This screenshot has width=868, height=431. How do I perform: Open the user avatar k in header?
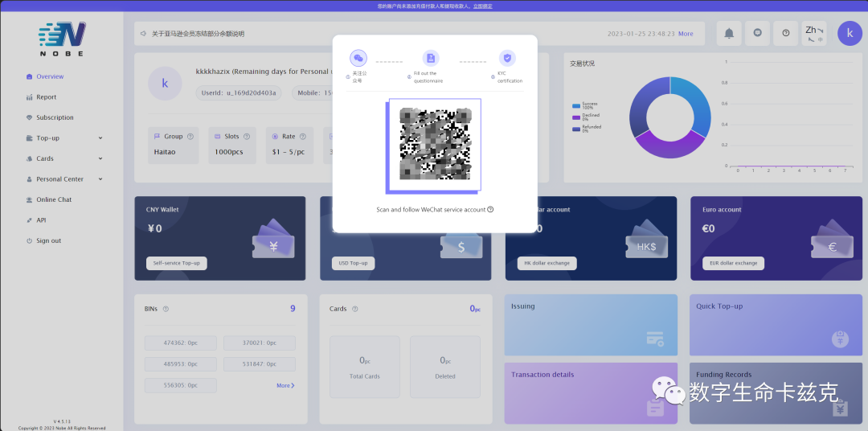(850, 33)
